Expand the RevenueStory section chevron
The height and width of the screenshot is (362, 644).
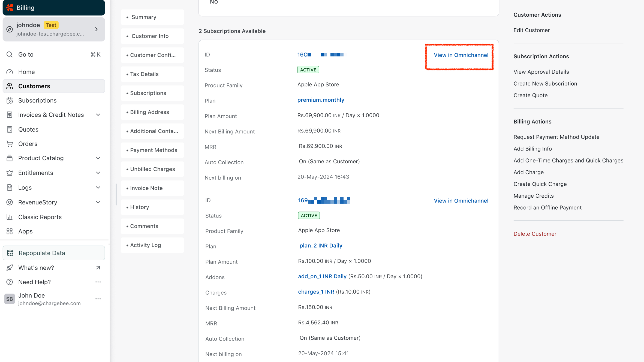tap(98, 202)
